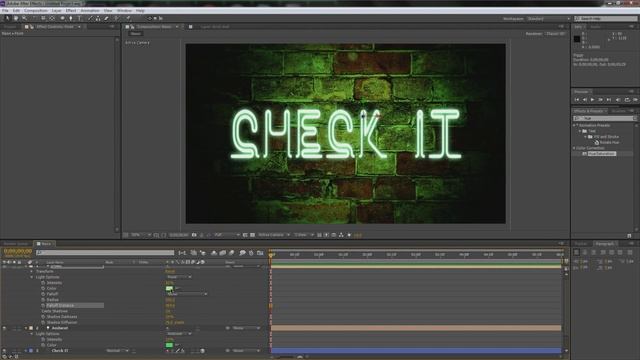The height and width of the screenshot is (360, 640).
Task: Select the Rotate Hue preset
Action: pyautogui.click(x=609, y=142)
